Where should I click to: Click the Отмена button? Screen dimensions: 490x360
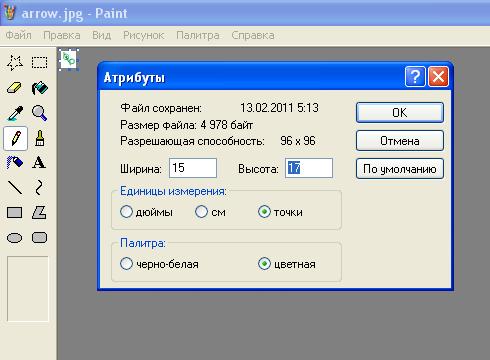point(400,141)
